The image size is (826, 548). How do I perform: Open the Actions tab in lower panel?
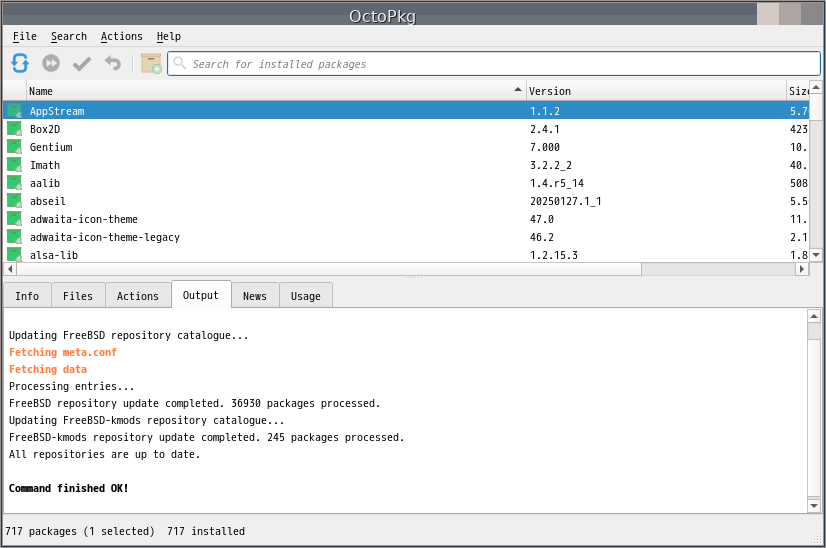click(x=137, y=296)
